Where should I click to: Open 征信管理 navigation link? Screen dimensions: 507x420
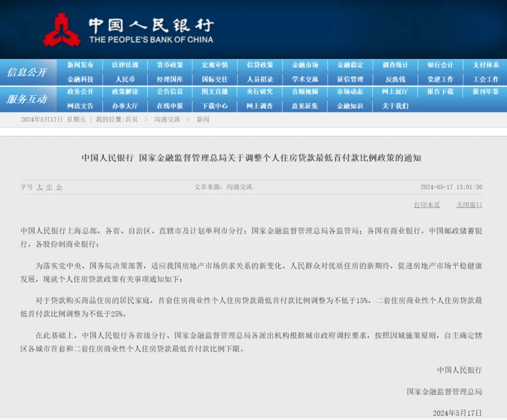click(x=350, y=79)
